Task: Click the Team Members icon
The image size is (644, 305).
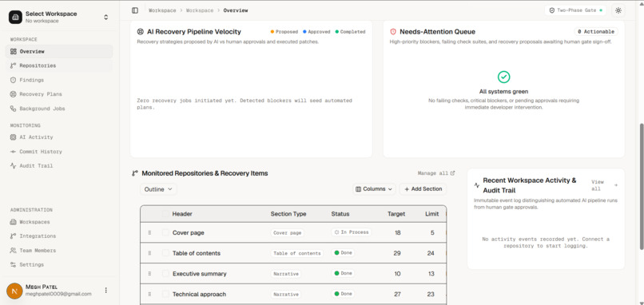Action: [x=13, y=251]
